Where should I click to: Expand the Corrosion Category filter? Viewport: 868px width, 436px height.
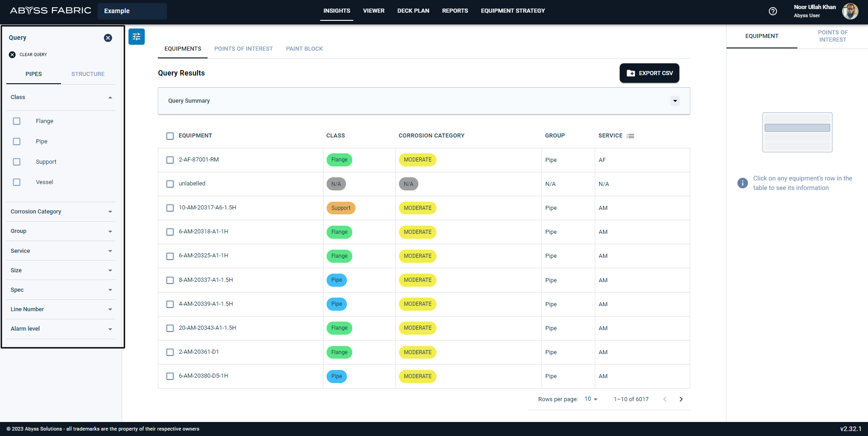[61, 212]
